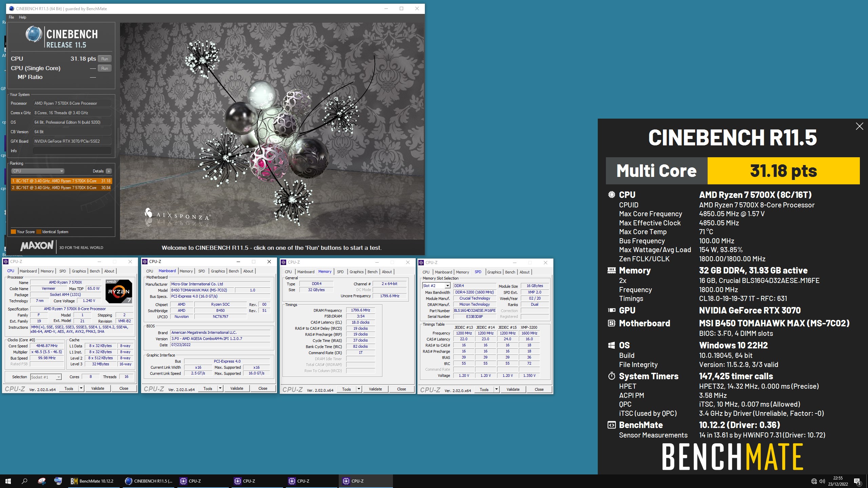Open Tools dropdown arrow in SPD CPU-Z window
Image resolution: width=868 pixels, height=488 pixels.
pos(496,389)
